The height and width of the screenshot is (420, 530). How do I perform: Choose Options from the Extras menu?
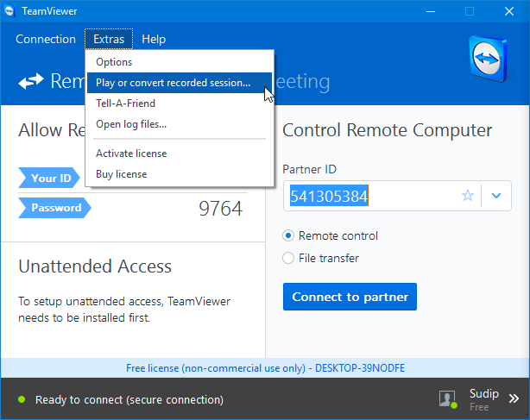180,62
